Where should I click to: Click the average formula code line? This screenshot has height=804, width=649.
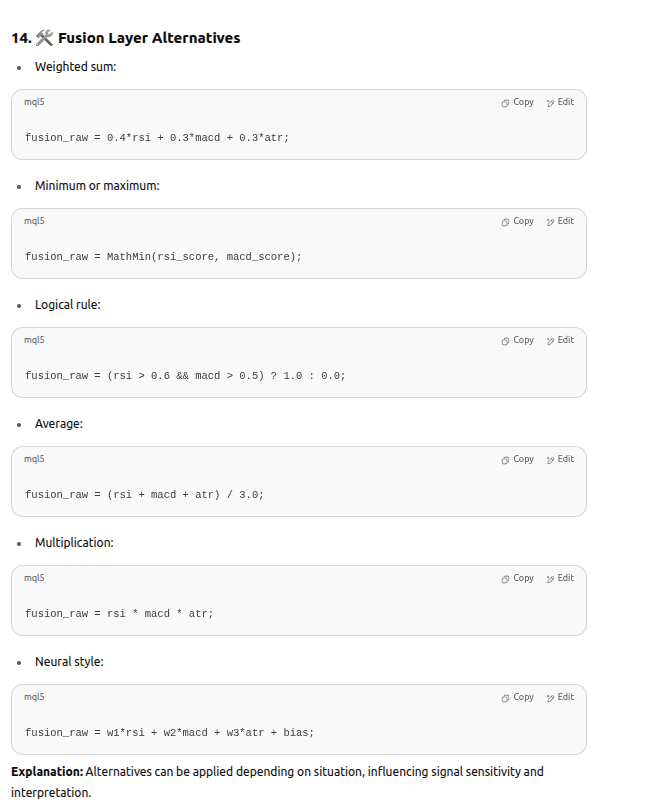coord(144,494)
